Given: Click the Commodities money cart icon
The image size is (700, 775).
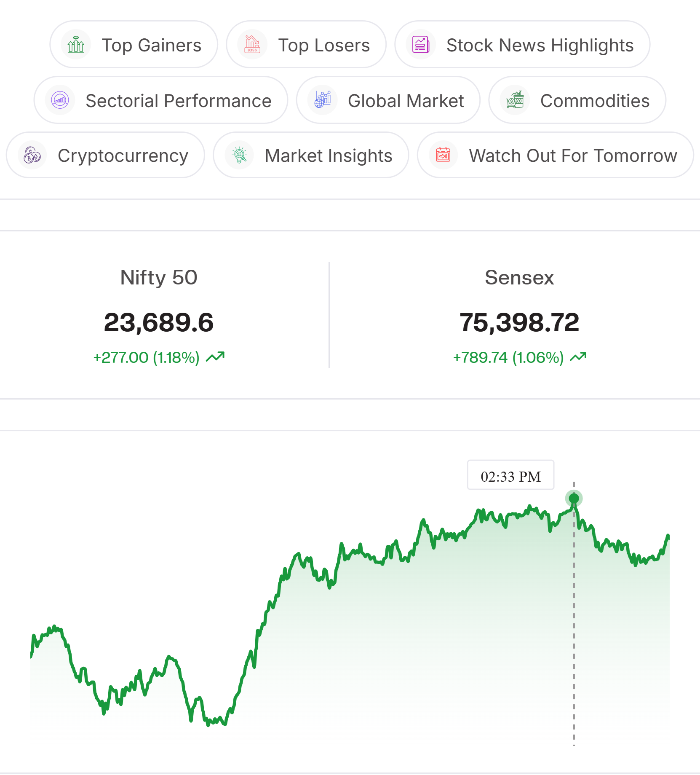Looking at the screenshot, I should click(x=515, y=100).
